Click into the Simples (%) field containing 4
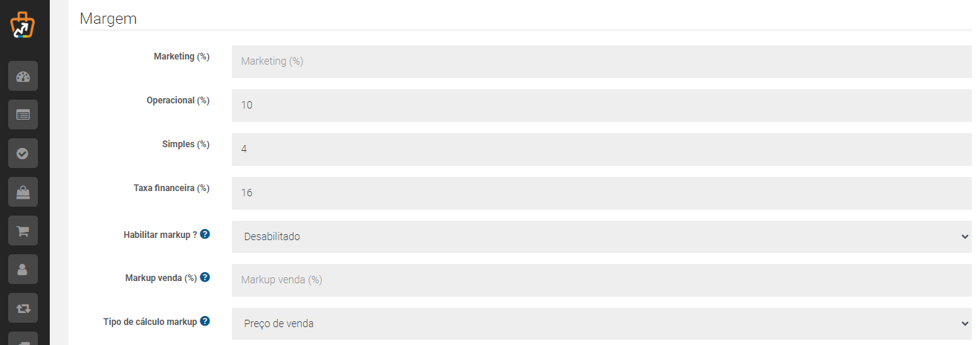Viewport: 980px width, 345px height. pyautogui.click(x=602, y=149)
